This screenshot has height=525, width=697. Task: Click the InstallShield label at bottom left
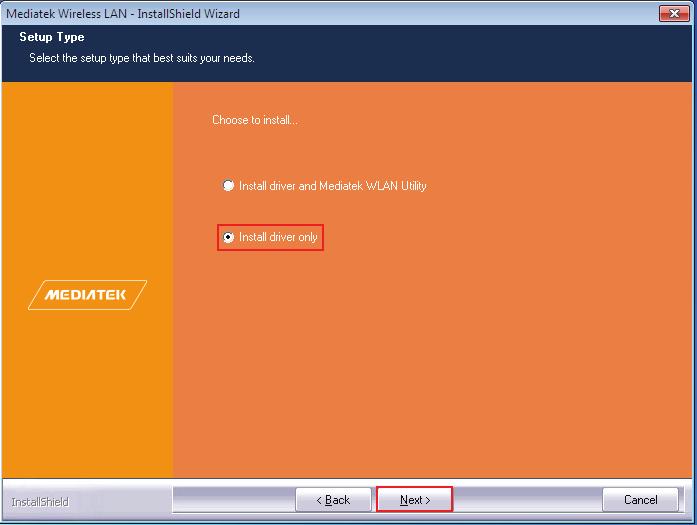pos(40,502)
